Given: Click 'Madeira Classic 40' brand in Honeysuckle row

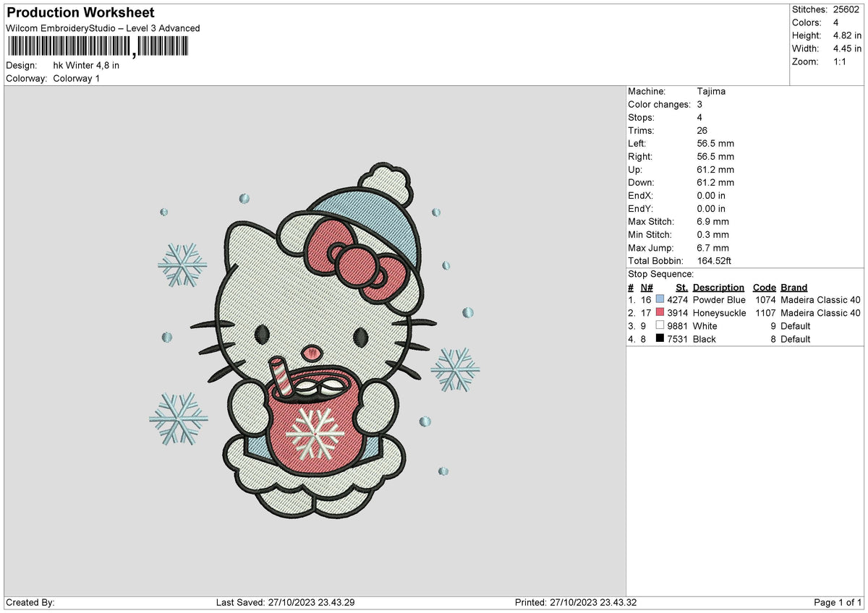Looking at the screenshot, I should pyautogui.click(x=821, y=313).
